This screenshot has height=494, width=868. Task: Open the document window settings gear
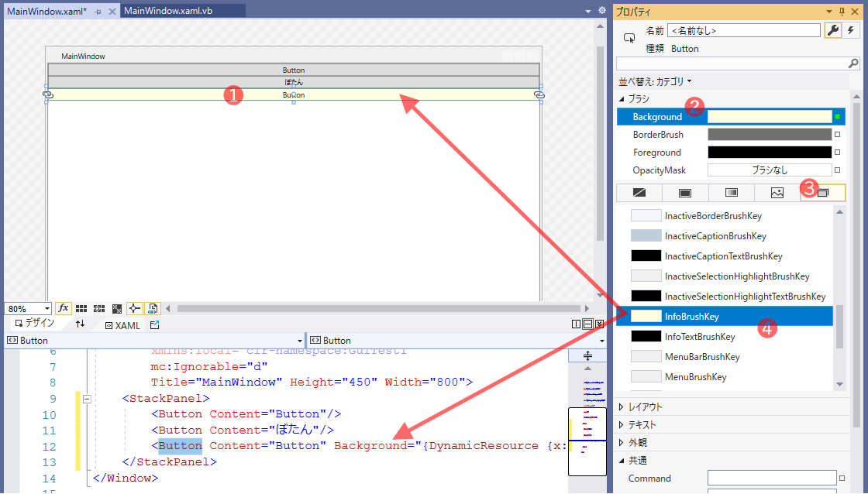[602, 11]
